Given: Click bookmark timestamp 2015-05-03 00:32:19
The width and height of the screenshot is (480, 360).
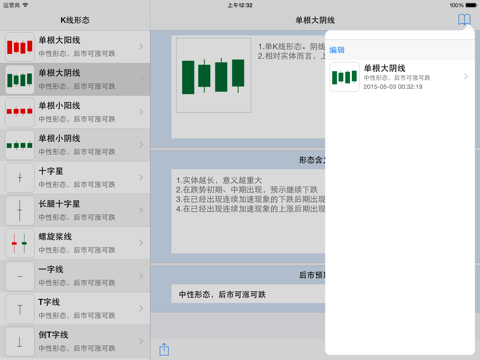Looking at the screenshot, I should tap(393, 87).
